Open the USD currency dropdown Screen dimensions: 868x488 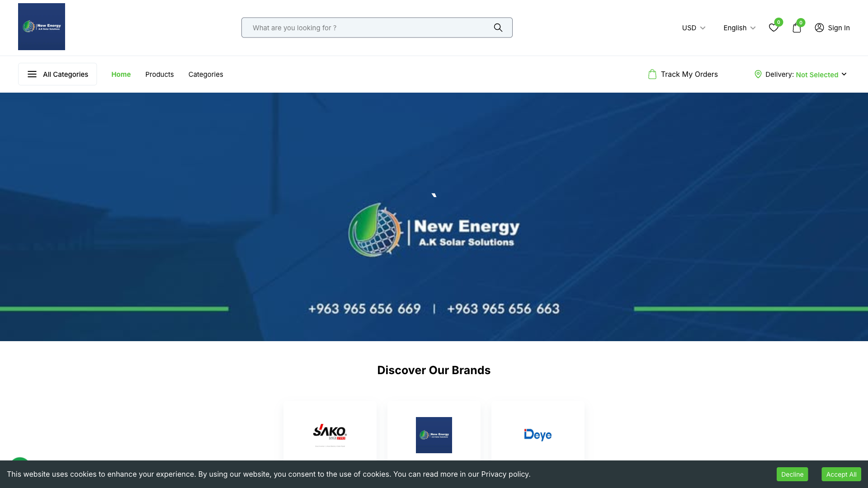coord(693,28)
